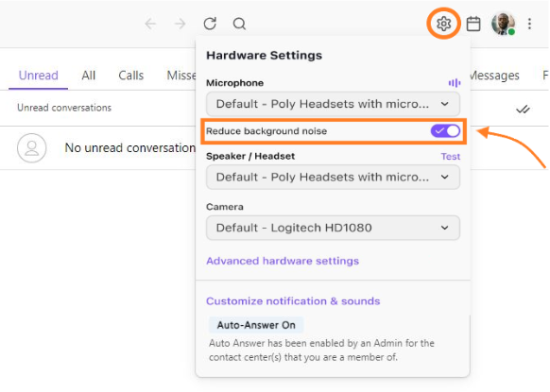Switch to the All tab
Screen dimensions: 550x392
pos(89,76)
